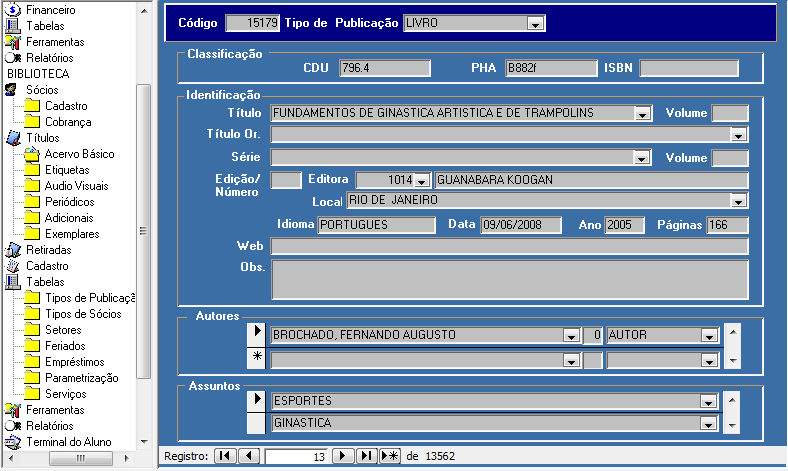
Task: Open the Etiquetas folder icon
Action: pos(32,170)
